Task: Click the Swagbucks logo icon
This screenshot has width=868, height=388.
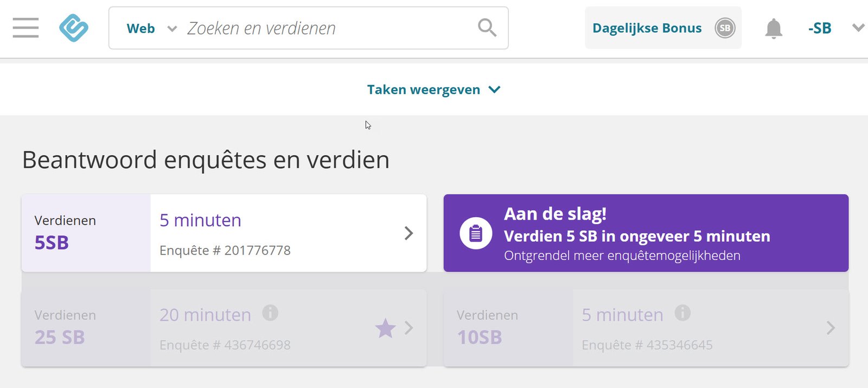Action: click(74, 28)
